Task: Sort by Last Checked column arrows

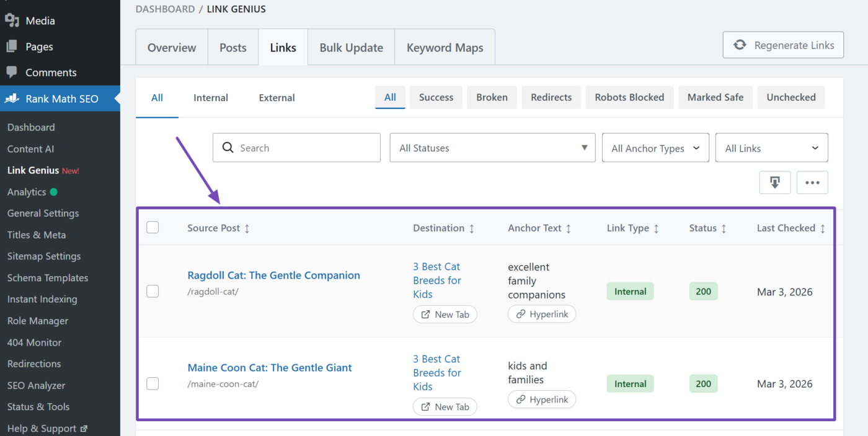Action: pos(823,229)
